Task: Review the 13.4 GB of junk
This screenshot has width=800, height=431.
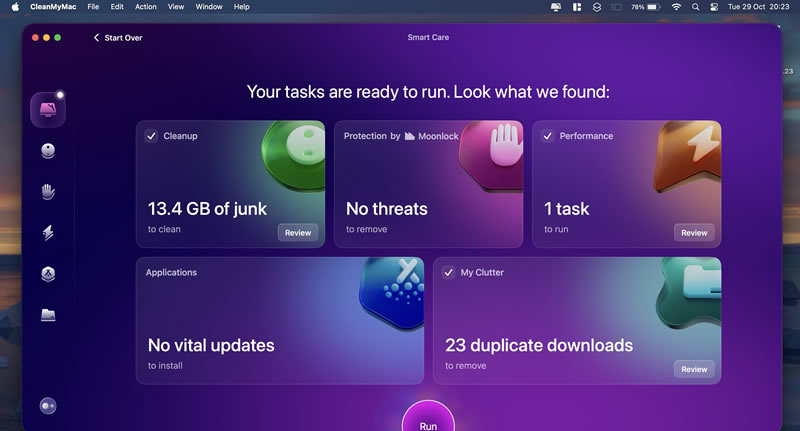Action: [x=298, y=233]
